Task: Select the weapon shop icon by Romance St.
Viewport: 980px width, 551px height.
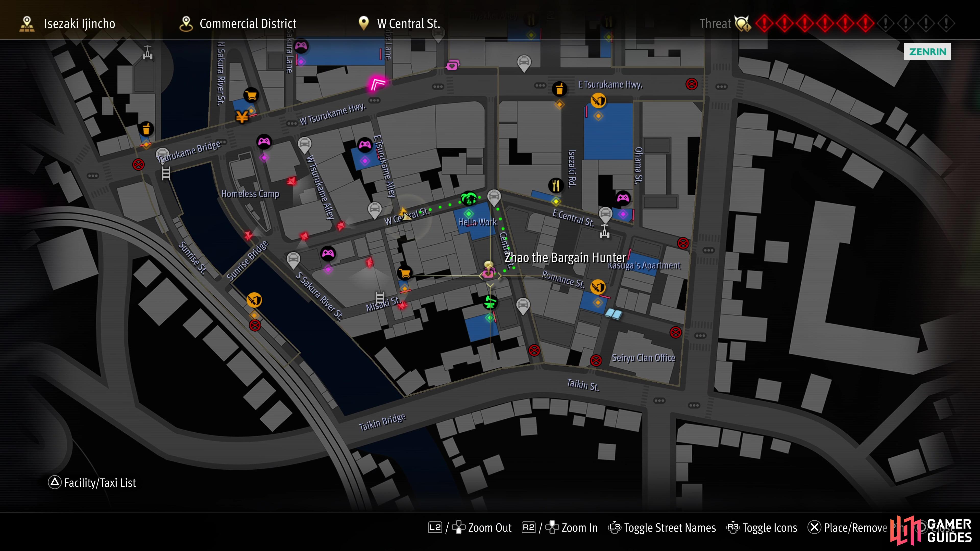Action: coord(598,287)
